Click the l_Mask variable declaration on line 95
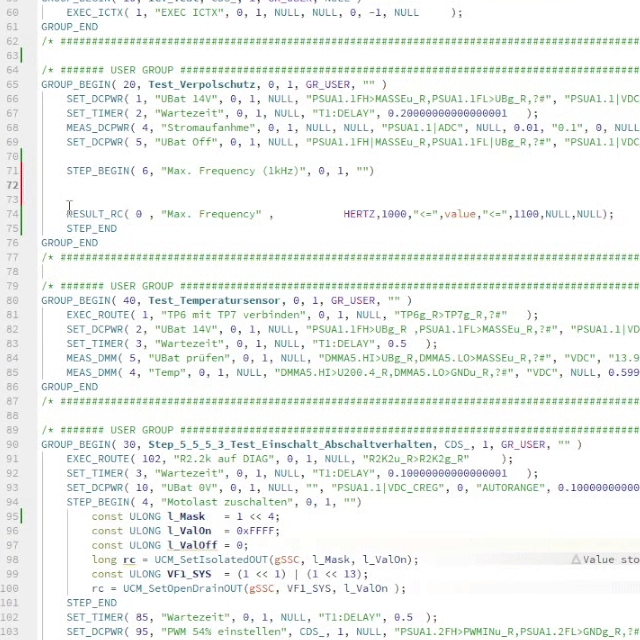640x640 pixels. tap(188, 517)
